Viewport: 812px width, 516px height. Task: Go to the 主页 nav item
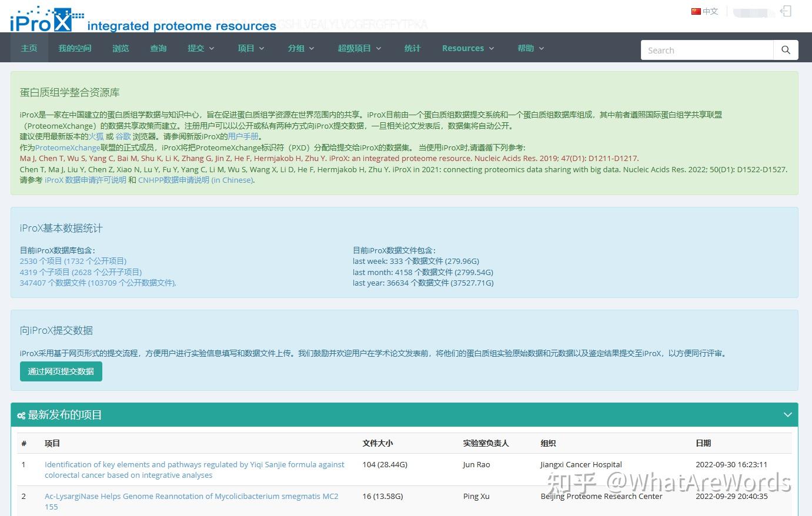tap(29, 48)
